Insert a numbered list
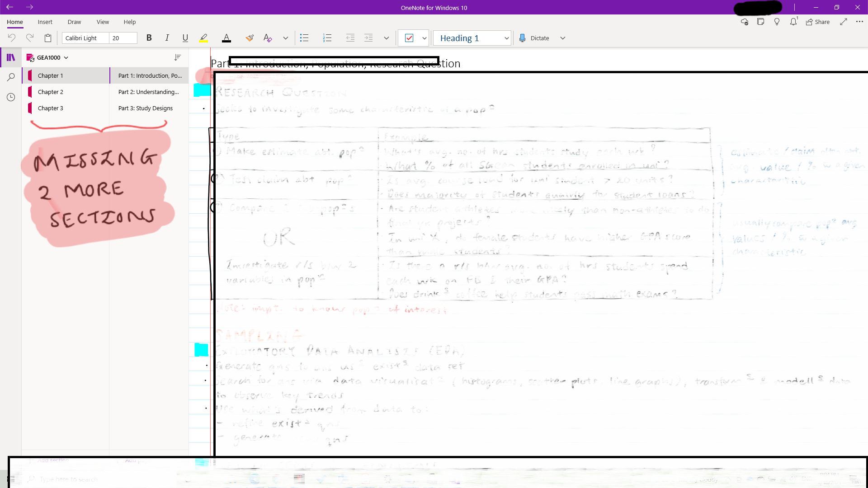 (x=327, y=38)
